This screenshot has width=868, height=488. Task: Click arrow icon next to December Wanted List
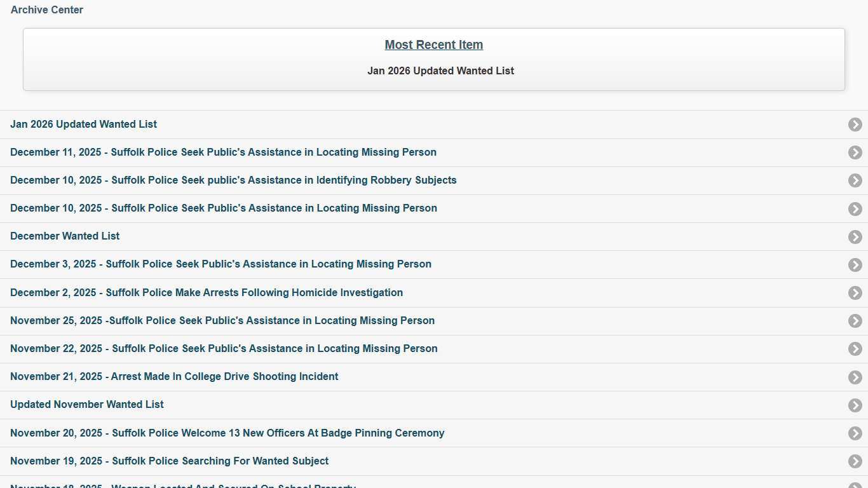pos(855,236)
